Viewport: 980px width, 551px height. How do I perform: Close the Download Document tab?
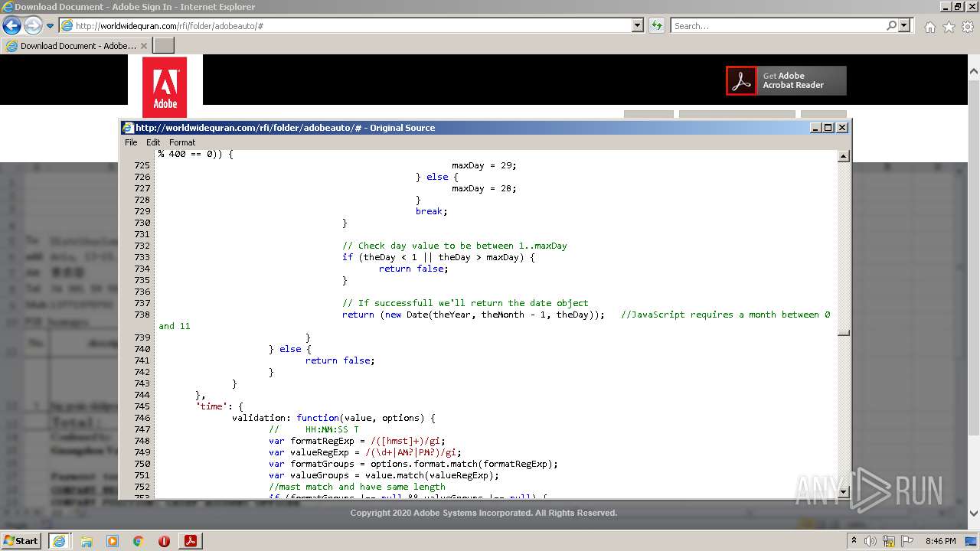144,46
